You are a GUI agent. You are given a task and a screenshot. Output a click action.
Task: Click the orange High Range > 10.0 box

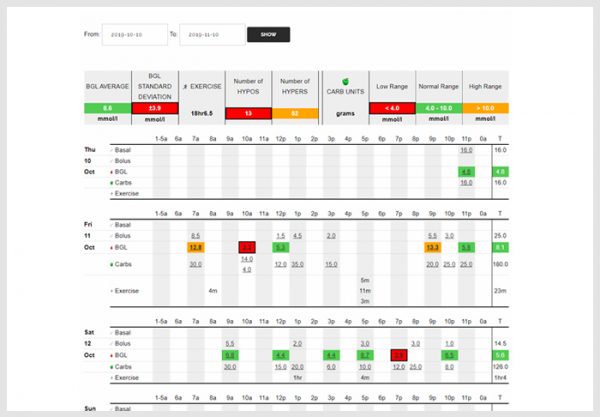click(x=486, y=108)
